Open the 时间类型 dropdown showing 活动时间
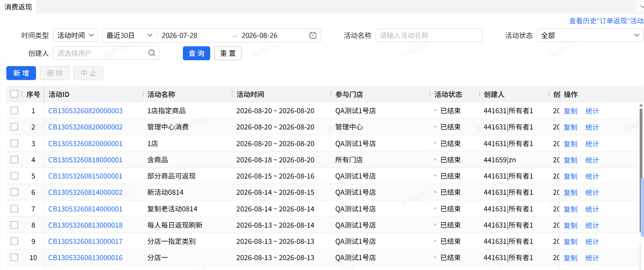 coord(76,35)
